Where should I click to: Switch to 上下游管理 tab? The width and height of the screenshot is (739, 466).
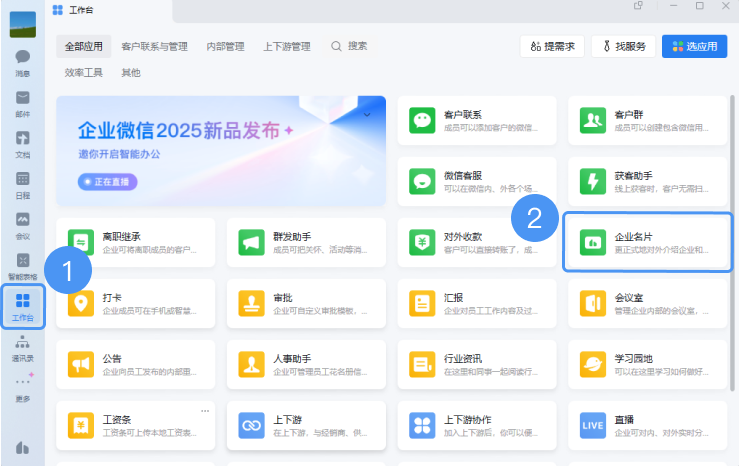[287, 47]
